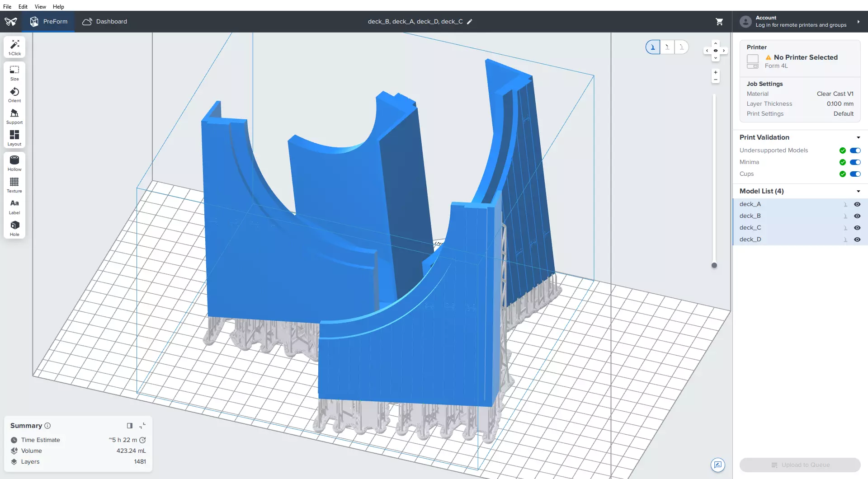Select the 1-Click magic wand tool
The image size is (868, 479).
coord(14,47)
